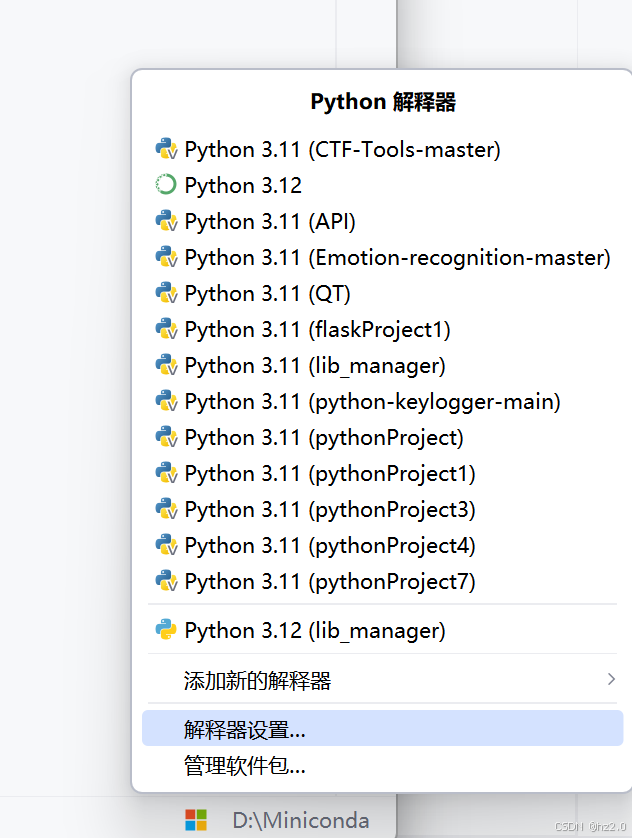This screenshot has height=838, width=632.
Task: Select Python 3.11 (pythonProject7) interpreter
Action: click(383, 581)
